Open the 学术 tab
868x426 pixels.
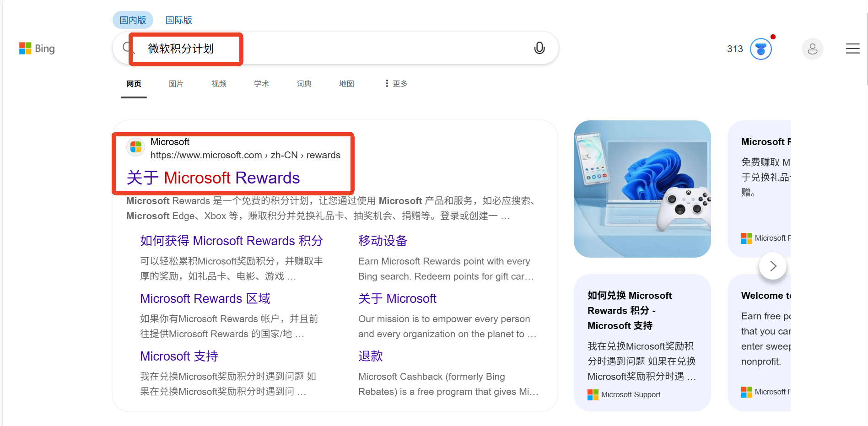pos(261,84)
